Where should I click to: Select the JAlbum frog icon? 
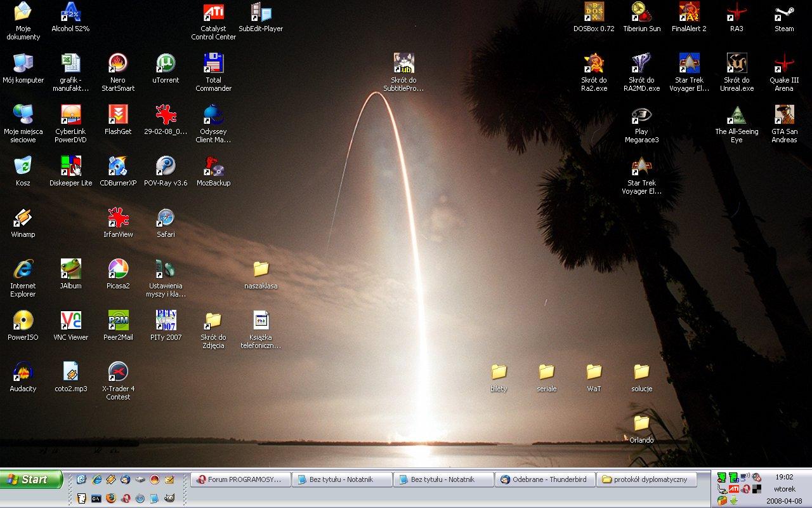(70, 274)
